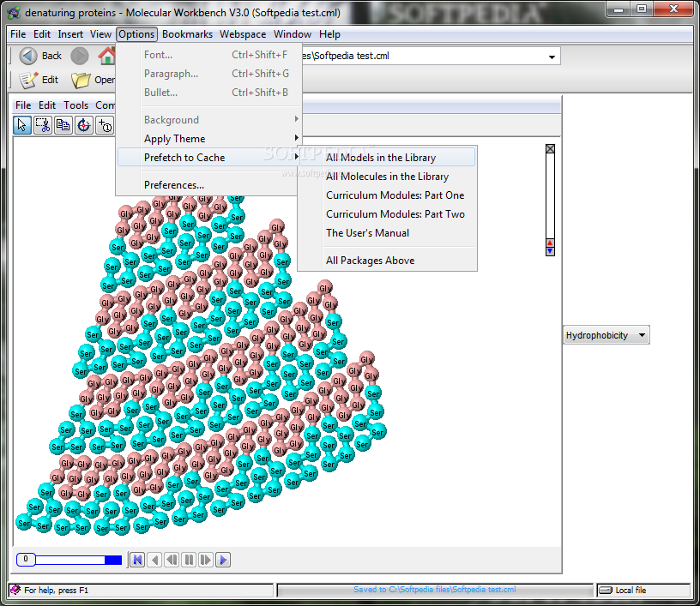This screenshot has height=606, width=700.
Task: Open the main Edit menu
Action: 42,34
